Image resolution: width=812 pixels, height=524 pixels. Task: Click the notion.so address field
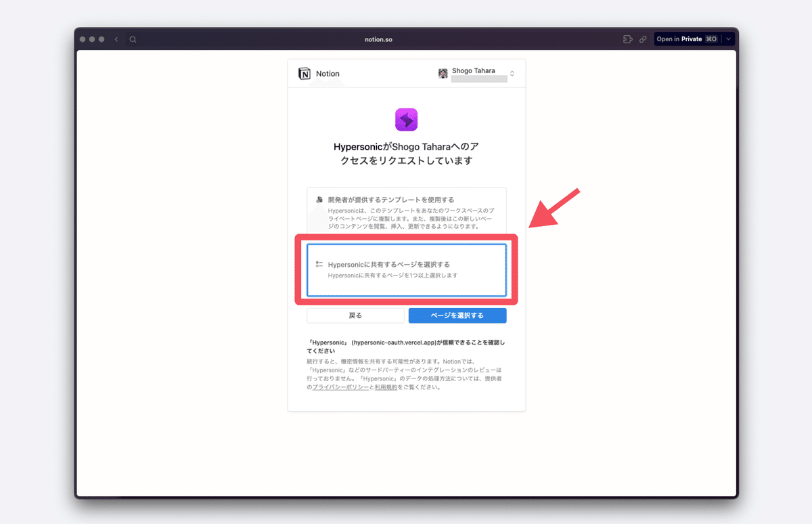378,39
